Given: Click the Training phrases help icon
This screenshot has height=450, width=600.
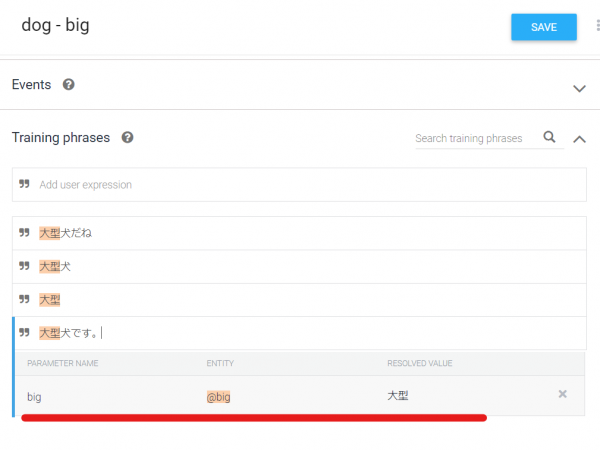Looking at the screenshot, I should (127, 137).
